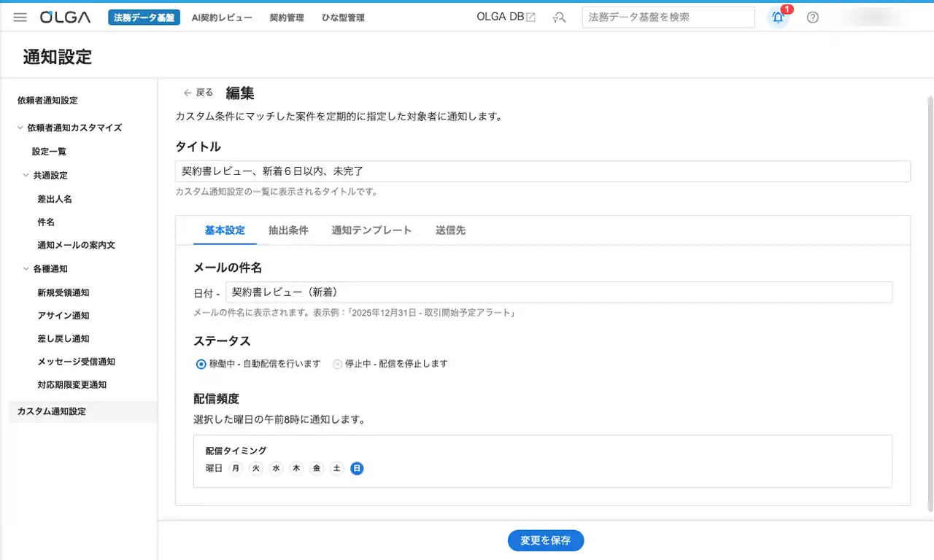Open the 通知テンプレート tab
Screen dimensions: 934x560
click(x=371, y=230)
